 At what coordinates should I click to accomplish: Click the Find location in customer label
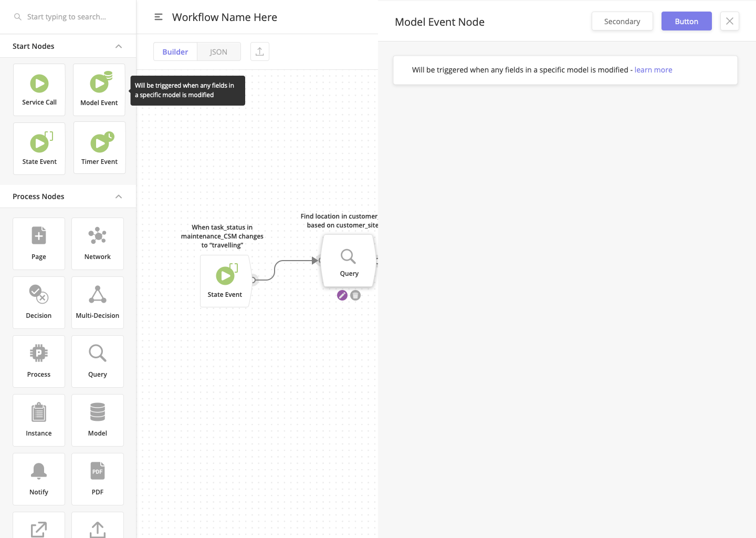tap(339, 221)
